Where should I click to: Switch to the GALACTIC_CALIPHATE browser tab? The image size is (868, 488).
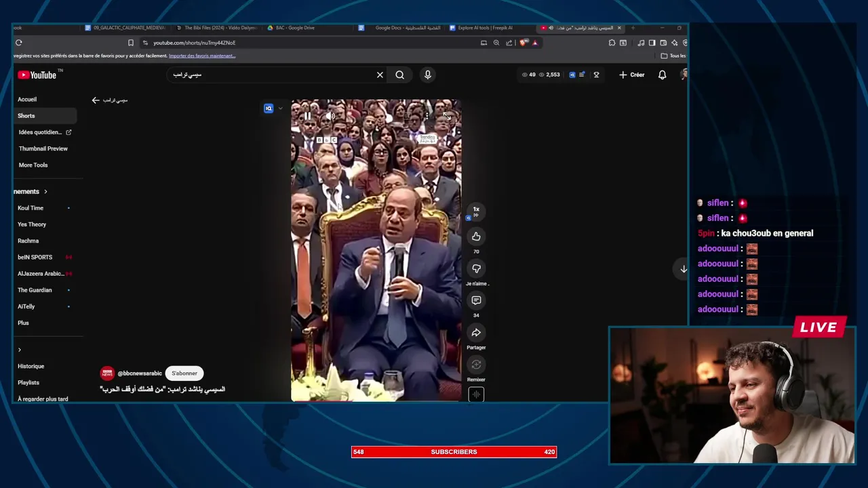coord(126,28)
